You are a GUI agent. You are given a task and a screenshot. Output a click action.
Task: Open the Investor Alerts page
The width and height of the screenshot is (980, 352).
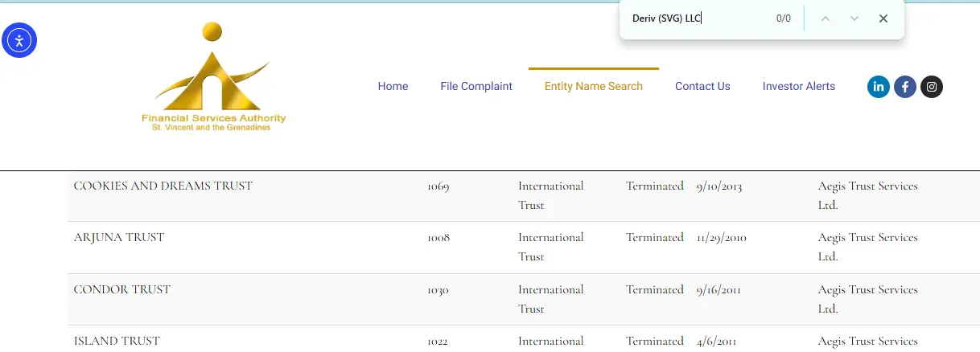(x=799, y=86)
